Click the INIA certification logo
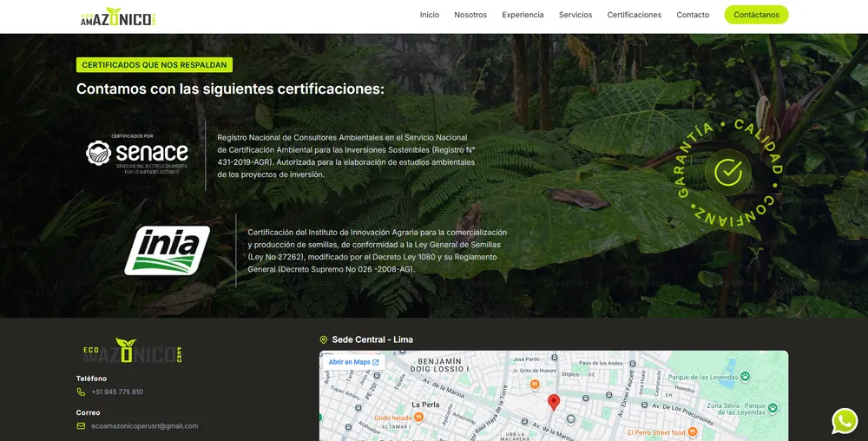The height and width of the screenshot is (441, 868). [x=167, y=250]
